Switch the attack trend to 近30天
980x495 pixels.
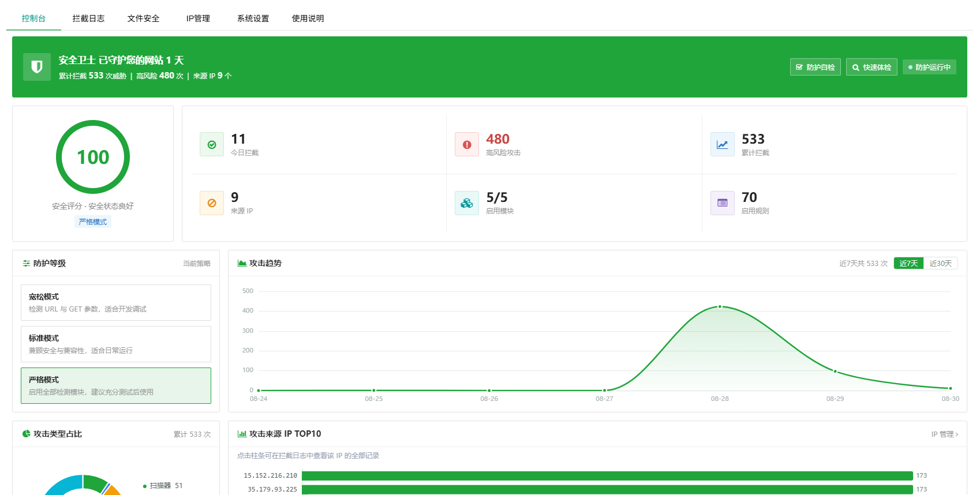941,263
